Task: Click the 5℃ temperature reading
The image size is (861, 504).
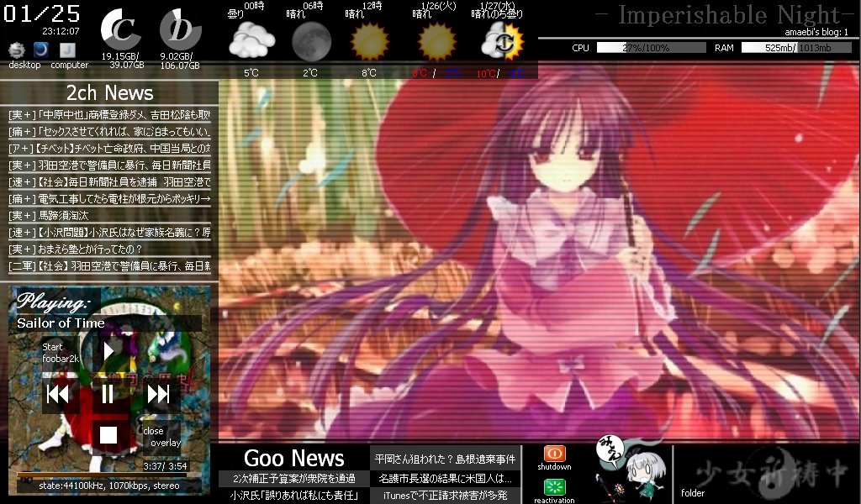Action: click(251, 73)
